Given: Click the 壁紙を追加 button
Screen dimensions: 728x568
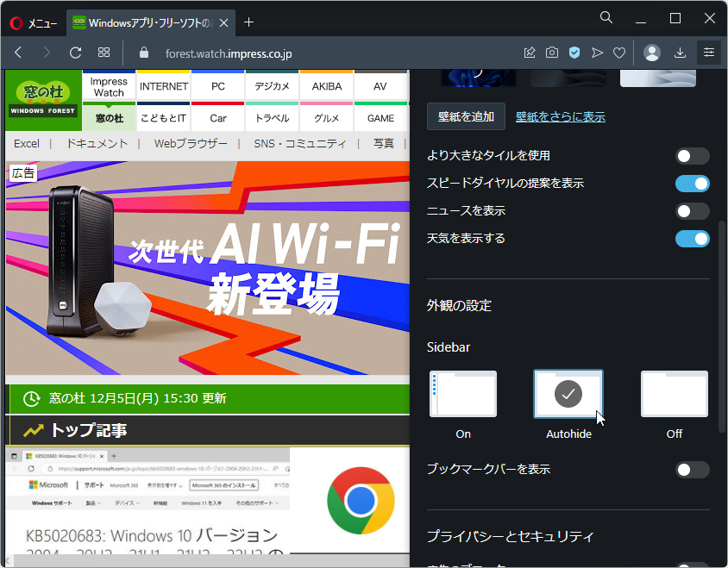Looking at the screenshot, I should tap(466, 115).
